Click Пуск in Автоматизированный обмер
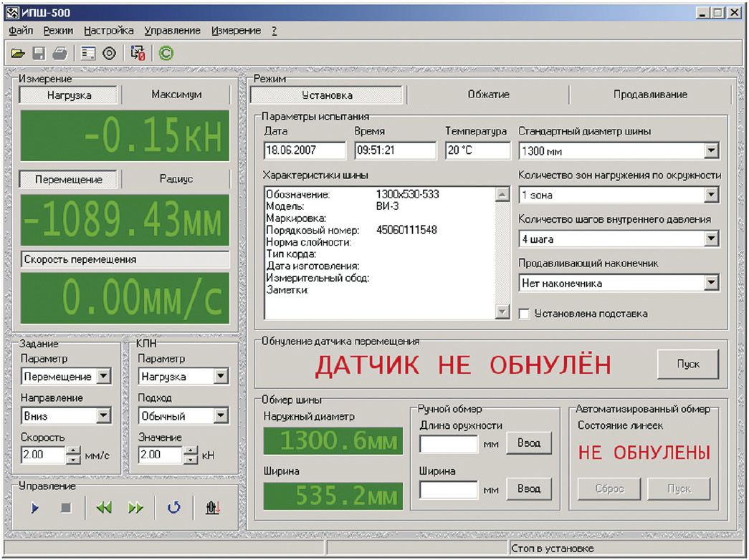Image resolution: width=749 pixels, height=560 pixels. (x=679, y=489)
